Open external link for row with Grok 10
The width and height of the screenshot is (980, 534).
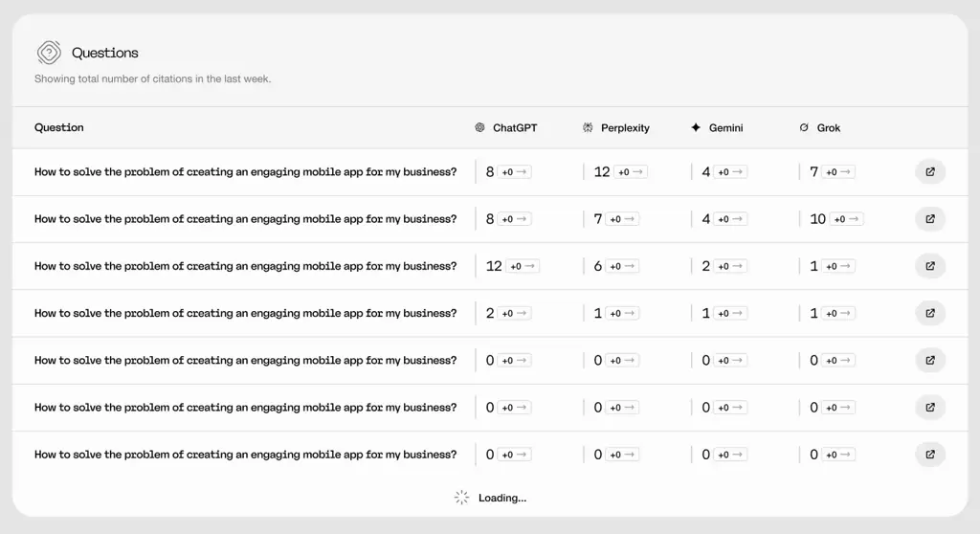point(930,219)
